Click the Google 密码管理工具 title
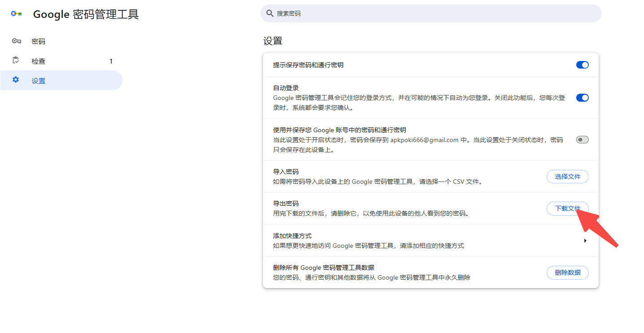The height and width of the screenshot is (333, 644). (86, 14)
